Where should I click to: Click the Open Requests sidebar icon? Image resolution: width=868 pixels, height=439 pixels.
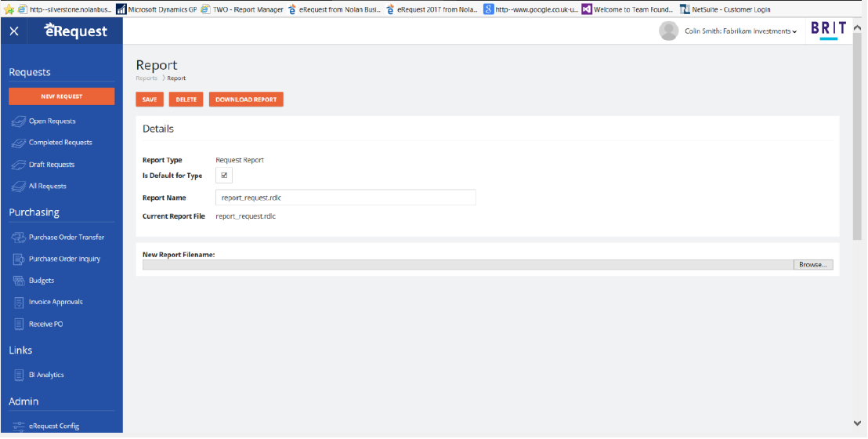[19, 122]
